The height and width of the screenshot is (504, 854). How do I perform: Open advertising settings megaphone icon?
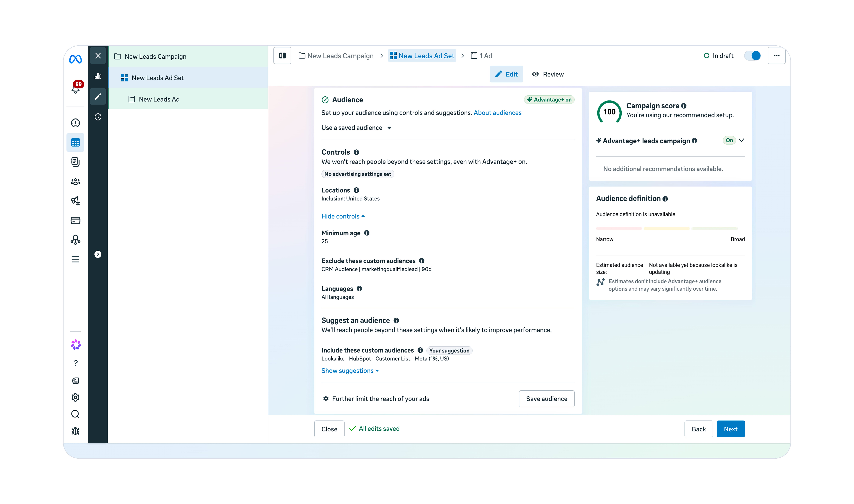tap(75, 201)
